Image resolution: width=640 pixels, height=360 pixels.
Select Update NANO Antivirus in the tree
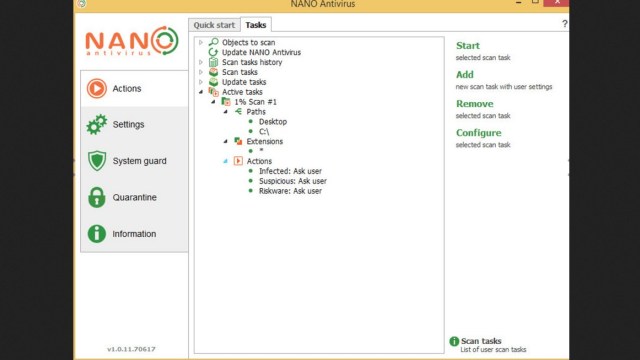(261, 52)
